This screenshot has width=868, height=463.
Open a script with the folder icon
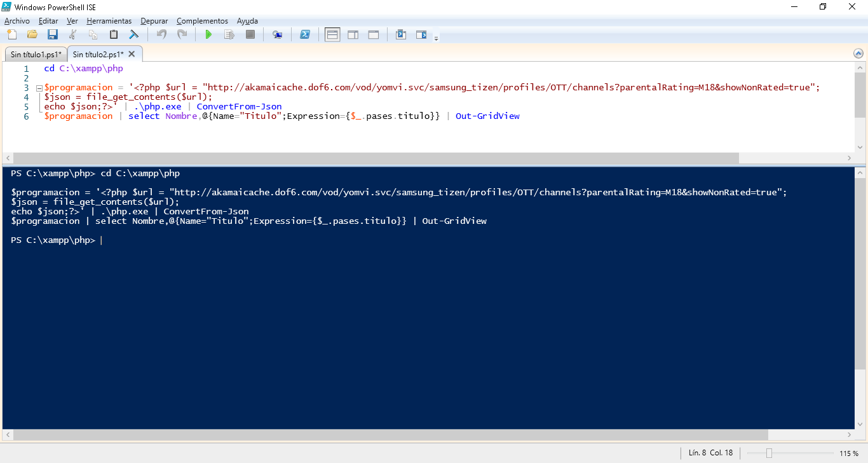point(32,34)
